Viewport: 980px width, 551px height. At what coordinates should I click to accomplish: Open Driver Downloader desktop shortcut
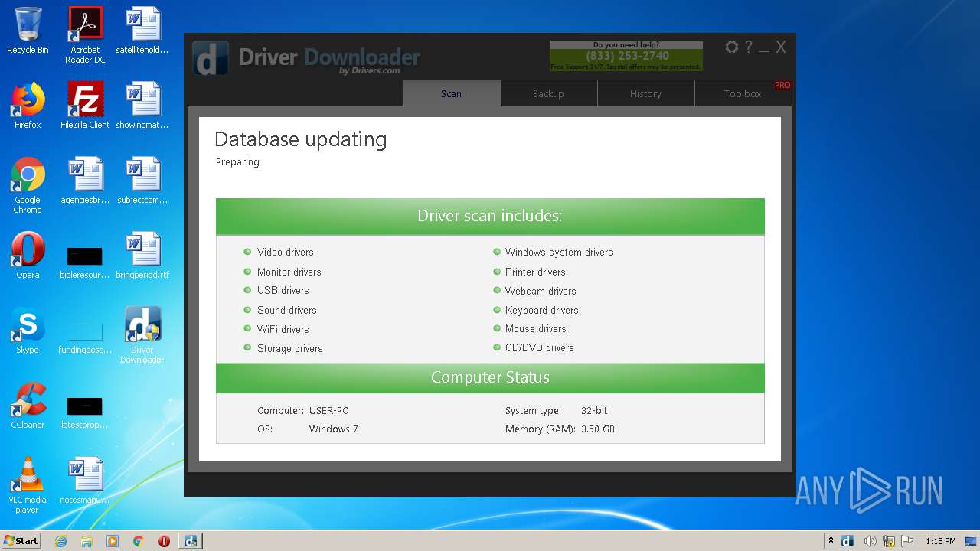142,335
